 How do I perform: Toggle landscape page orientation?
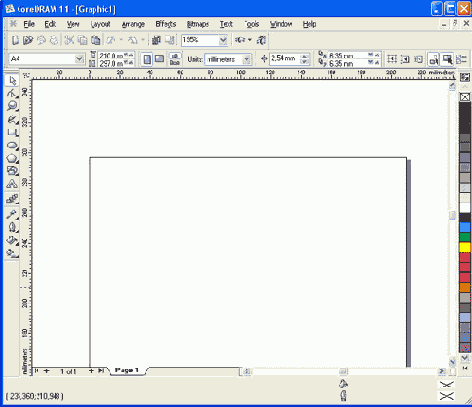tap(159, 60)
